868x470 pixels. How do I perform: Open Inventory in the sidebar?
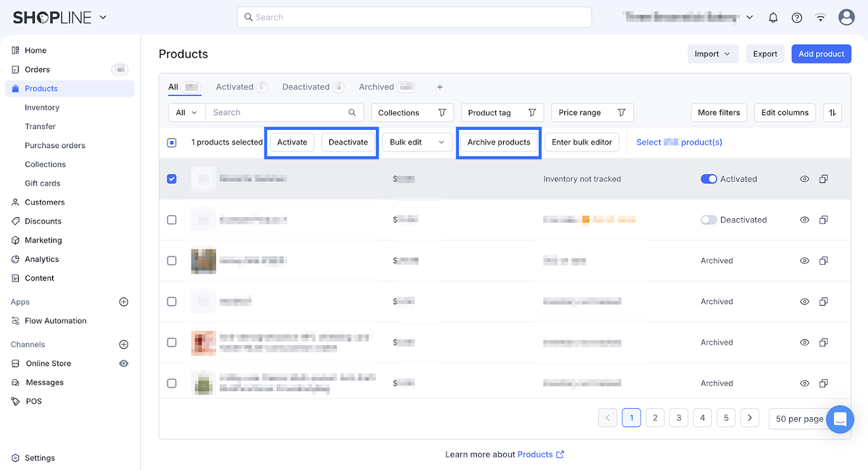(x=42, y=107)
